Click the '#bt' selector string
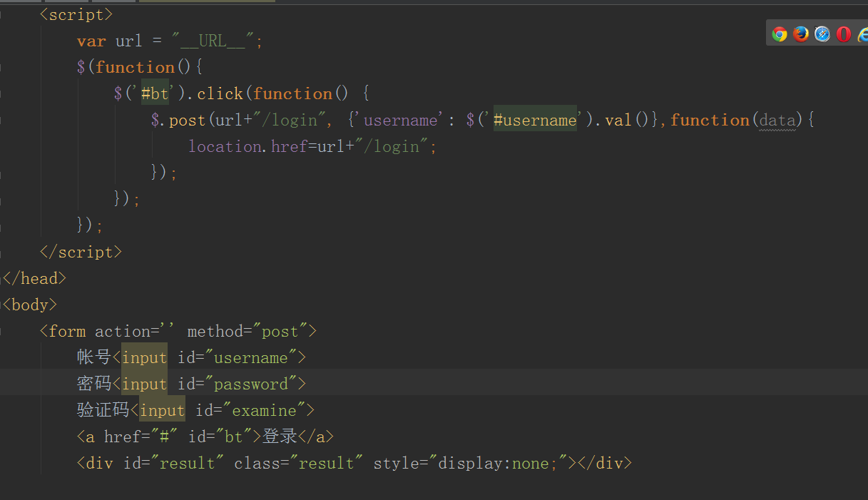This screenshot has height=500, width=868. point(154,94)
